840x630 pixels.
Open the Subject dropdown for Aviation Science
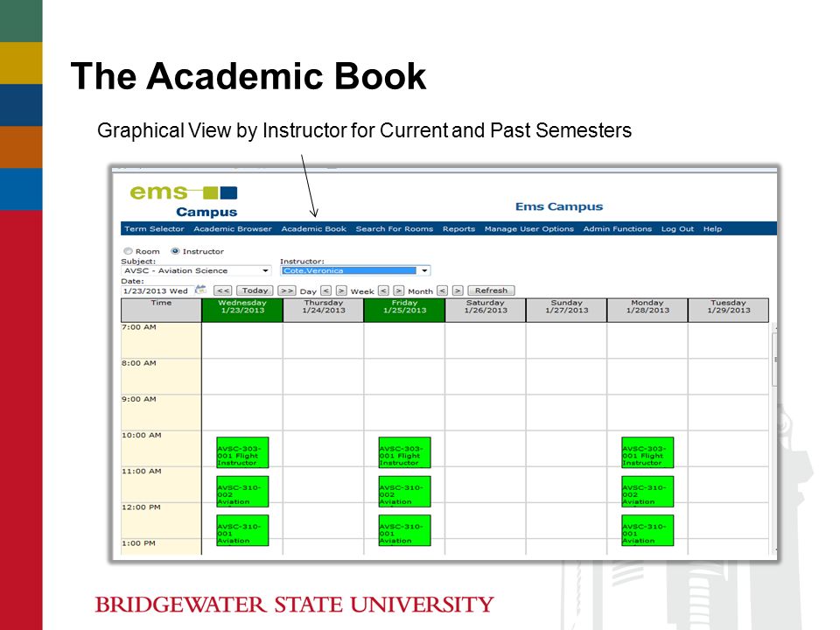[x=196, y=270]
